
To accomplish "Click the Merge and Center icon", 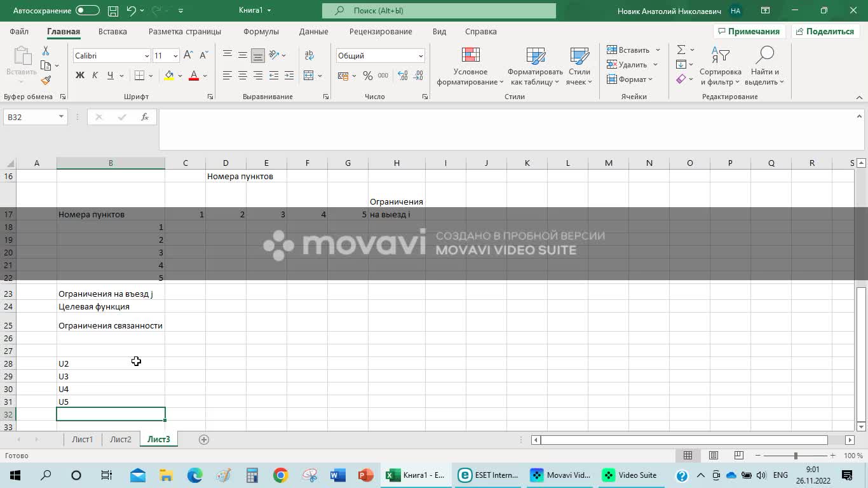I will click(x=308, y=76).
